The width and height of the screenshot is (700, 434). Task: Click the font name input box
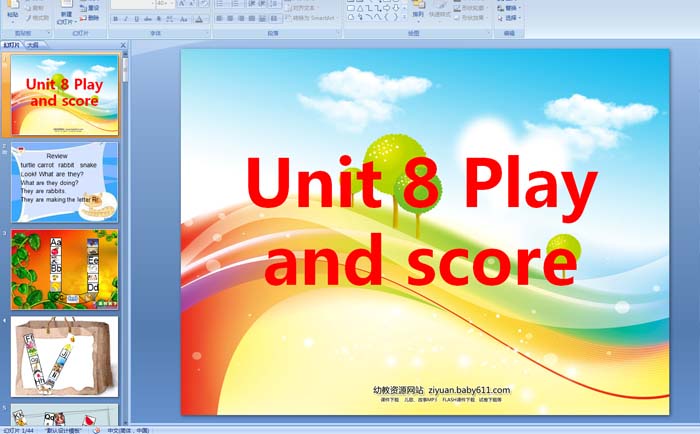click(x=133, y=3)
